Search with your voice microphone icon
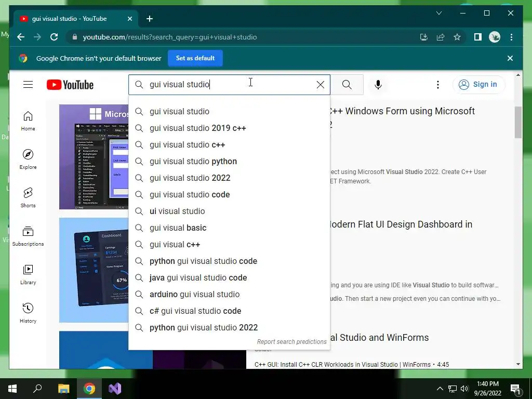This screenshot has height=399, width=532. click(378, 85)
